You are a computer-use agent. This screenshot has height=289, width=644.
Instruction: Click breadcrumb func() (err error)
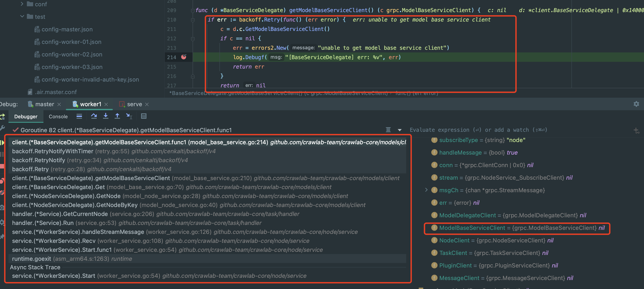click(x=416, y=93)
